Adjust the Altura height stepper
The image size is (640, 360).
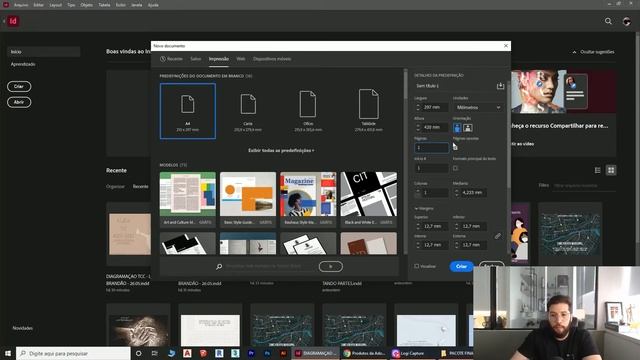coord(418,127)
